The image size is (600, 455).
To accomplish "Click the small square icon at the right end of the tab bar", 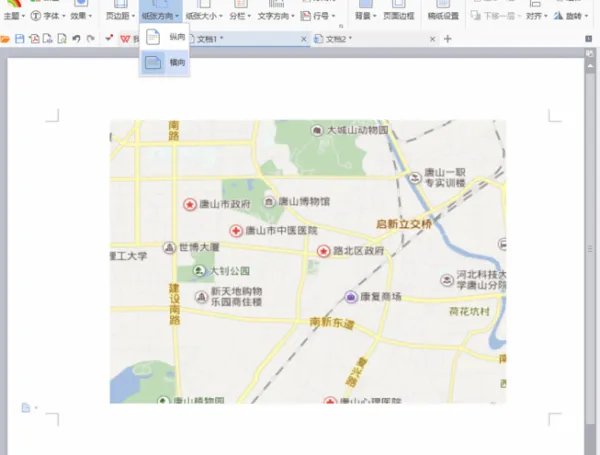I will point(589,39).
